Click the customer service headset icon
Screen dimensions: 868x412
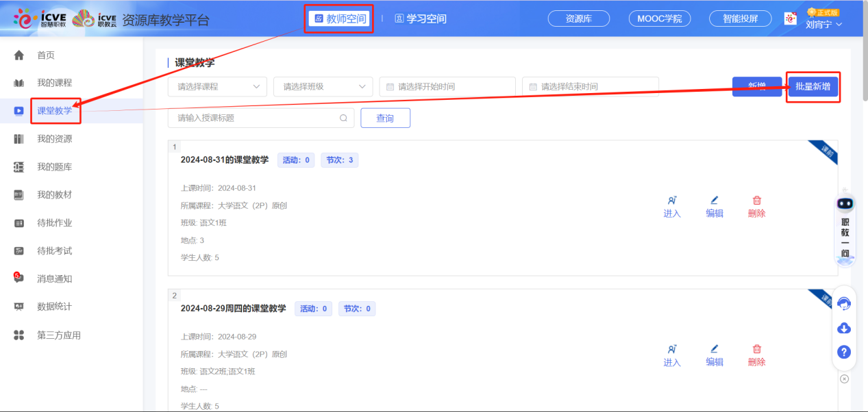click(843, 303)
